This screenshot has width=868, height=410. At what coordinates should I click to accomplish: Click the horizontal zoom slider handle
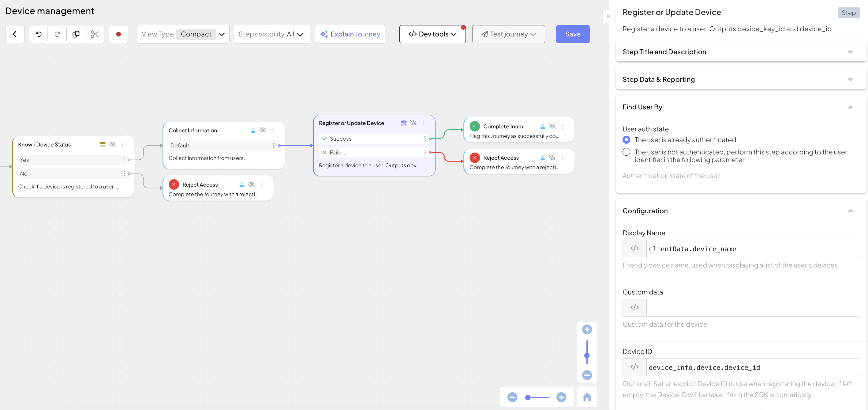(528, 397)
